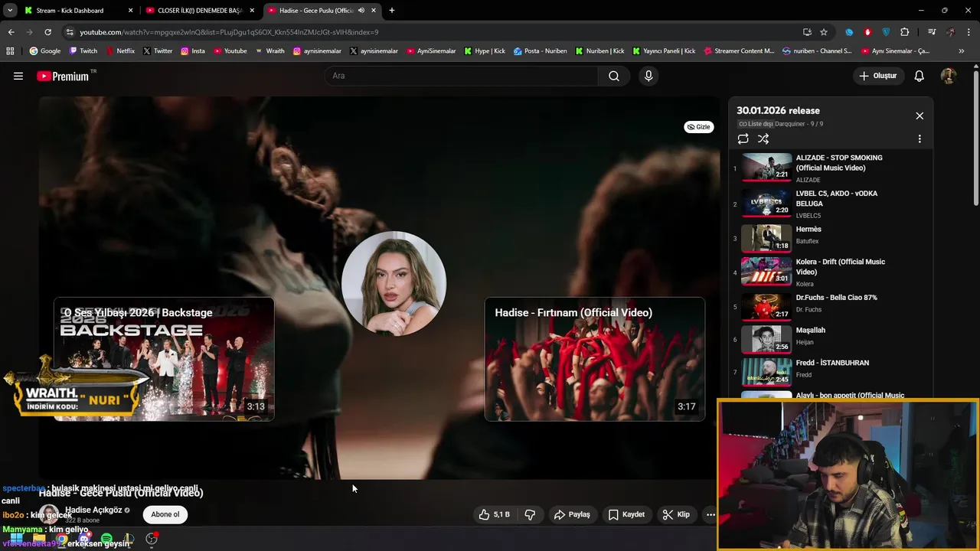This screenshot has width=980, height=551.
Task: Create a clip with Klip button
Action: click(676, 514)
